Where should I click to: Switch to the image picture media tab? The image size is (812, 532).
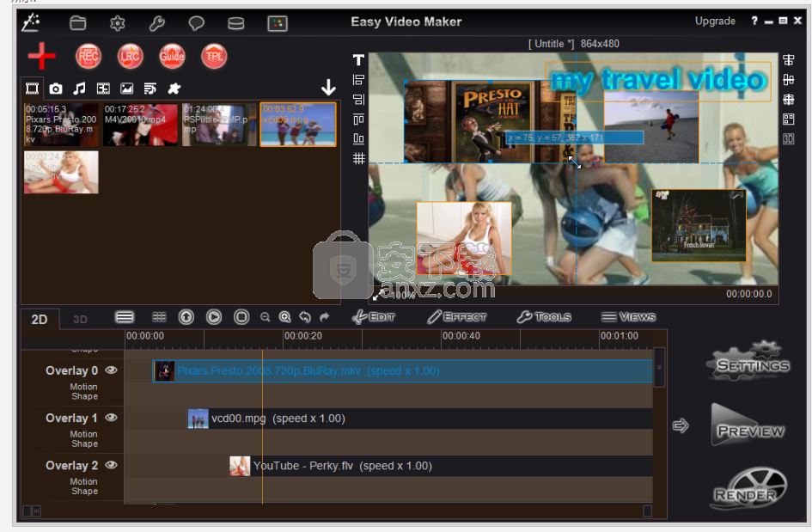127,89
